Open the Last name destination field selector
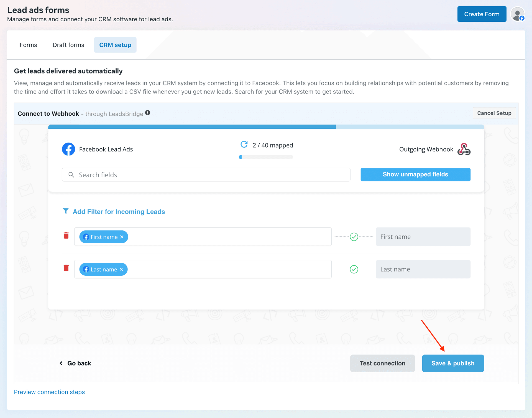The height and width of the screenshot is (418, 532). tap(423, 269)
